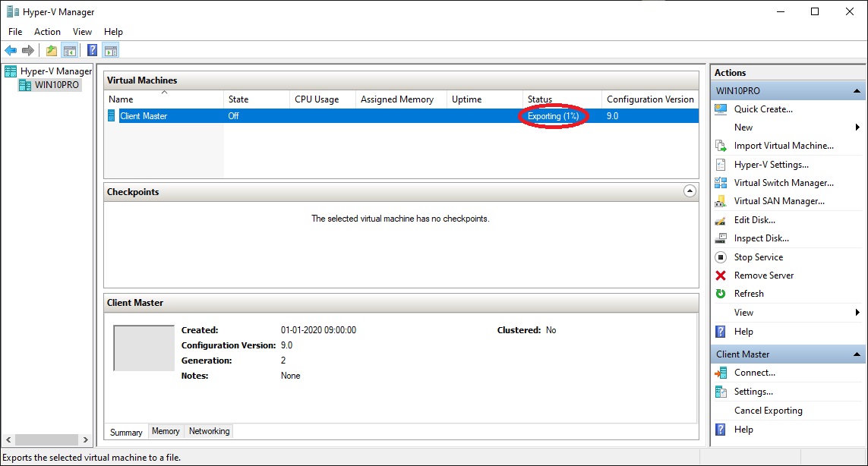The width and height of the screenshot is (868, 466).
Task: Sort virtual machines by Name column
Action: [164, 99]
